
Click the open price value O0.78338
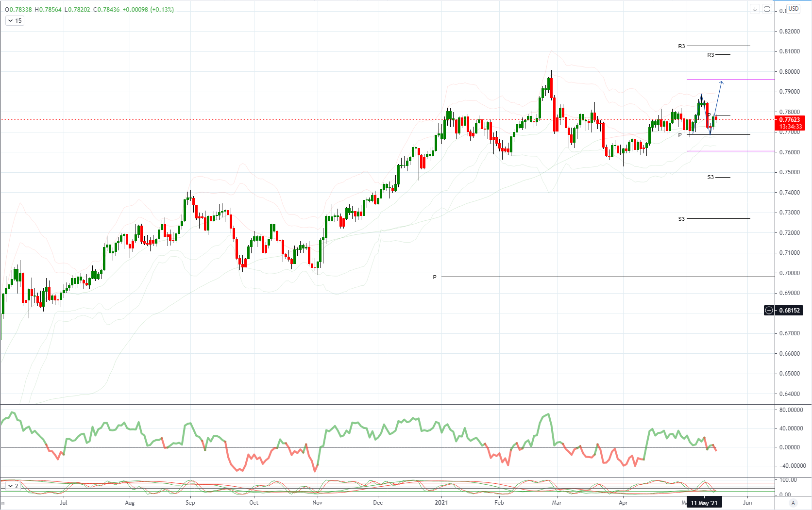18,10
